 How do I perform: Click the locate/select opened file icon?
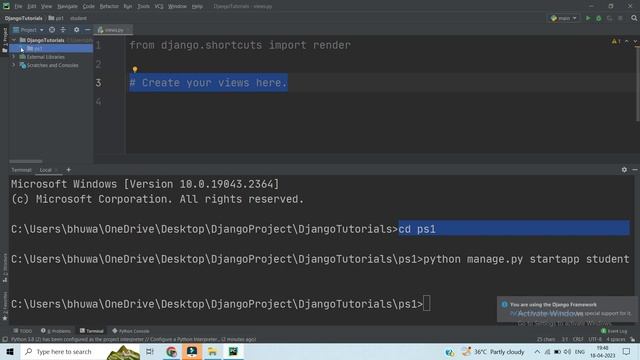(52, 30)
